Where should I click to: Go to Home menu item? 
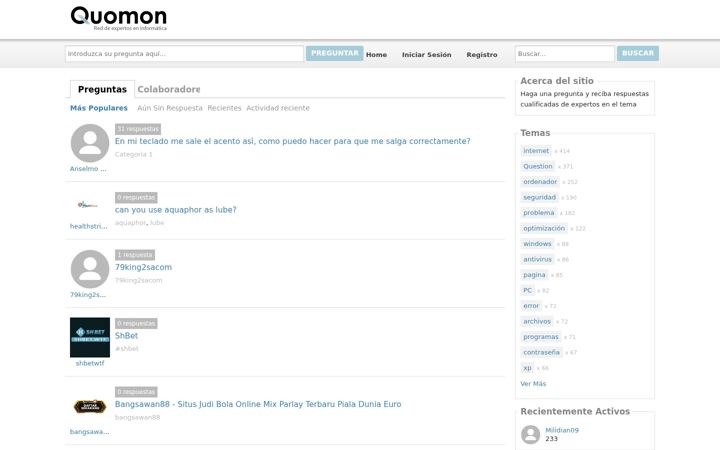click(x=376, y=55)
